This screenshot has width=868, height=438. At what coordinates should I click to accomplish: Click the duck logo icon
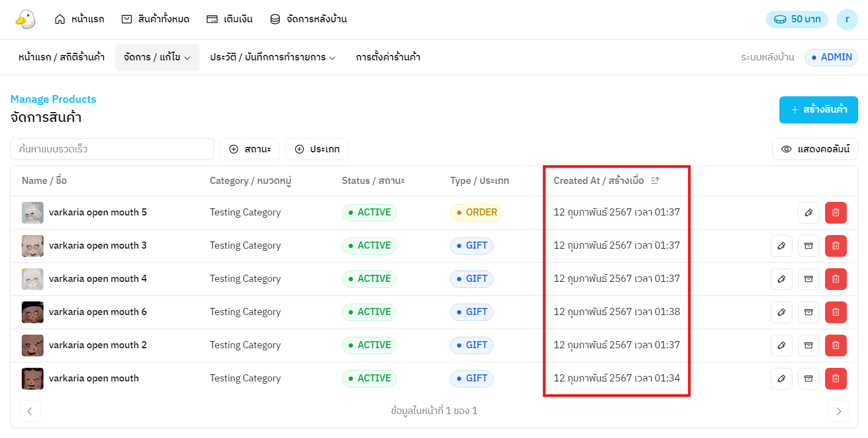pos(25,20)
